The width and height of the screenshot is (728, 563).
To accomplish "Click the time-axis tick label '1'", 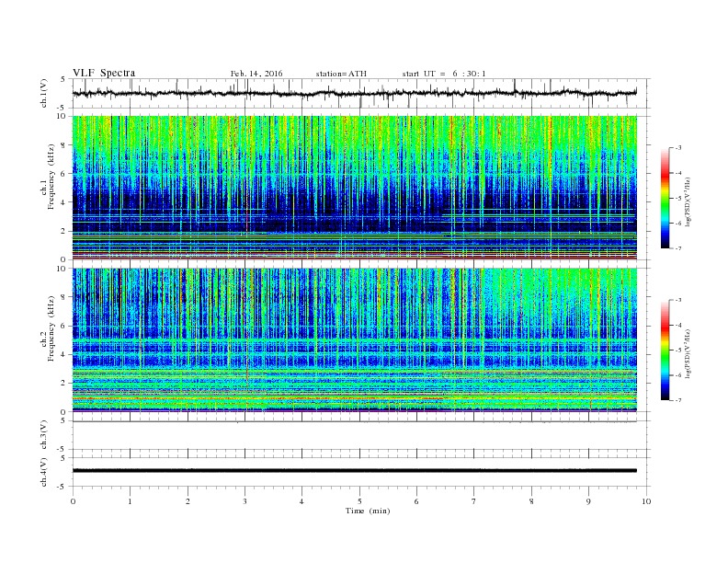I will tap(130, 501).
